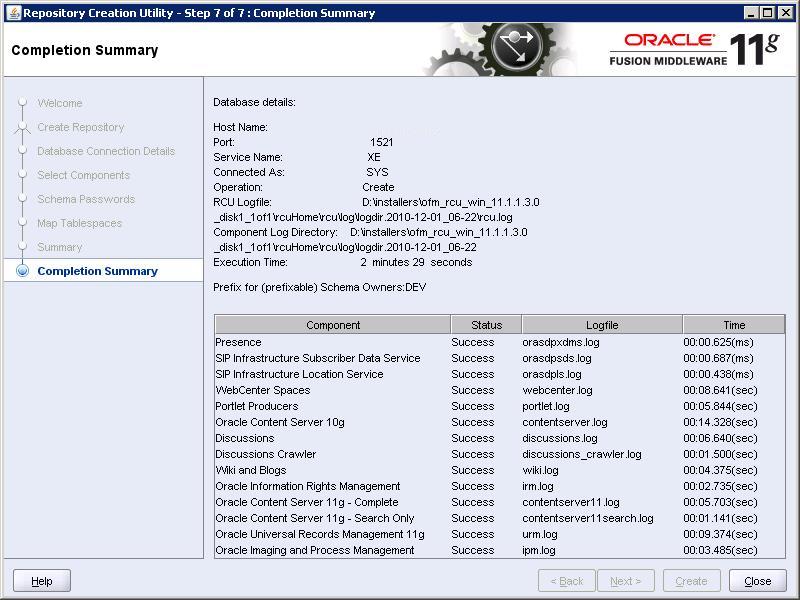This screenshot has height=600, width=800.
Task: Click the schema owners prefix DEV line
Action: click(319, 287)
